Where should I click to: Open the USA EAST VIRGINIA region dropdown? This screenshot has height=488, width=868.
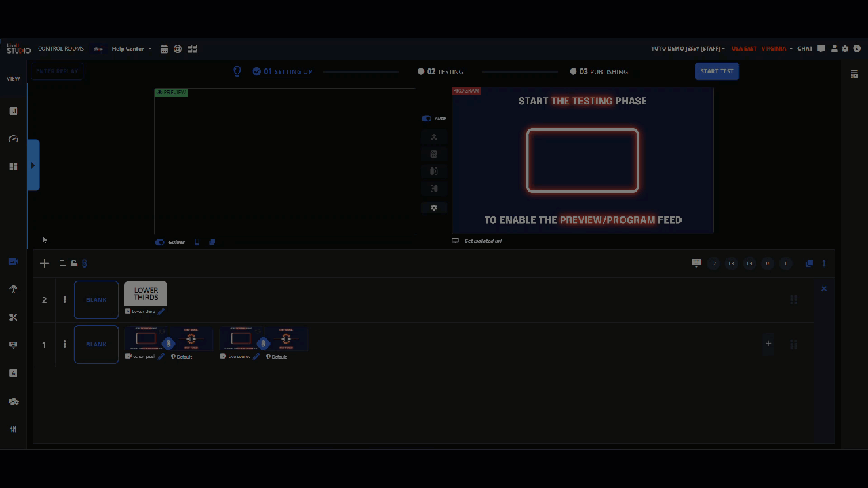click(x=762, y=49)
